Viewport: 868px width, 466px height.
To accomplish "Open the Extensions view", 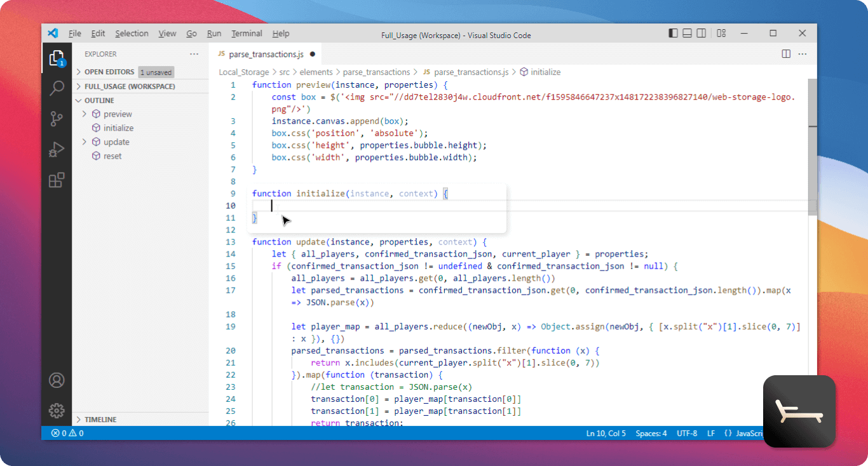I will coord(57,180).
